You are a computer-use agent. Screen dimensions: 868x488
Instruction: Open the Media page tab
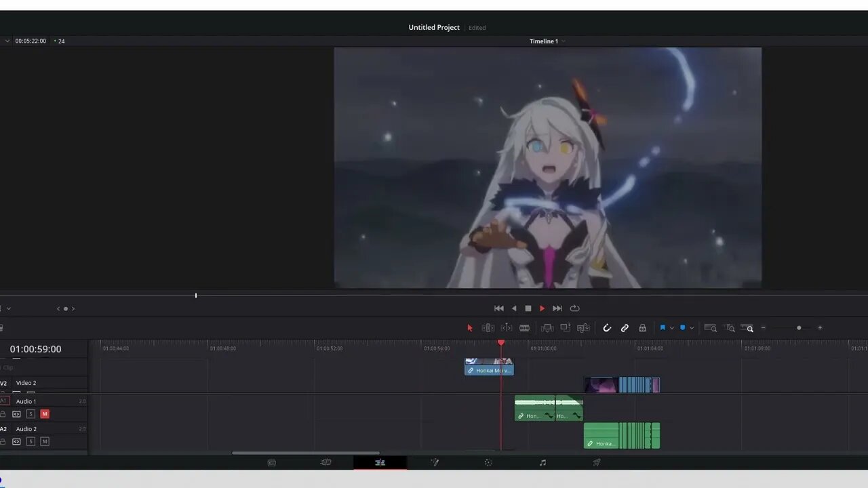coord(271,463)
